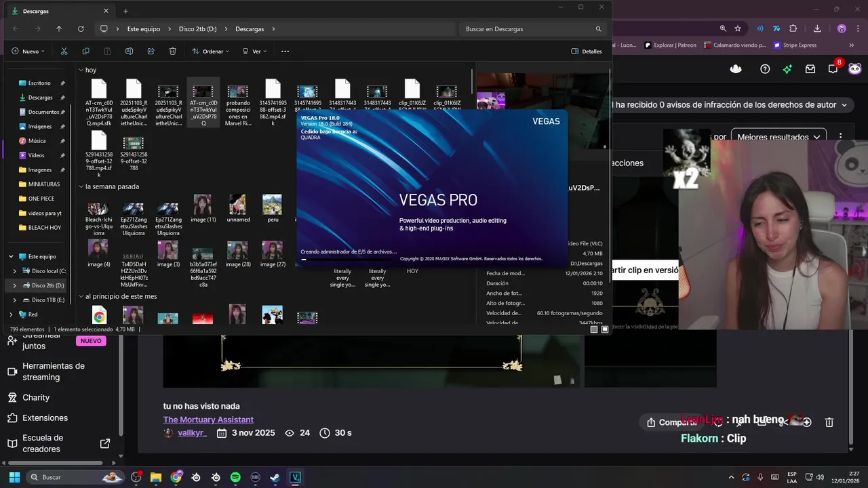Expand Disco local (C:) in navigation tree
Image resolution: width=868 pixels, height=488 pixels.
click(15, 271)
